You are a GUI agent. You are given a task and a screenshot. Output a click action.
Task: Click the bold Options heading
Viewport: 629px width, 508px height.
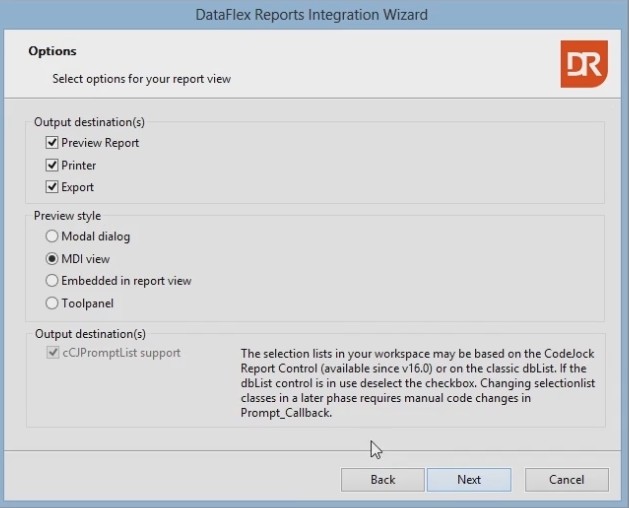click(52, 51)
